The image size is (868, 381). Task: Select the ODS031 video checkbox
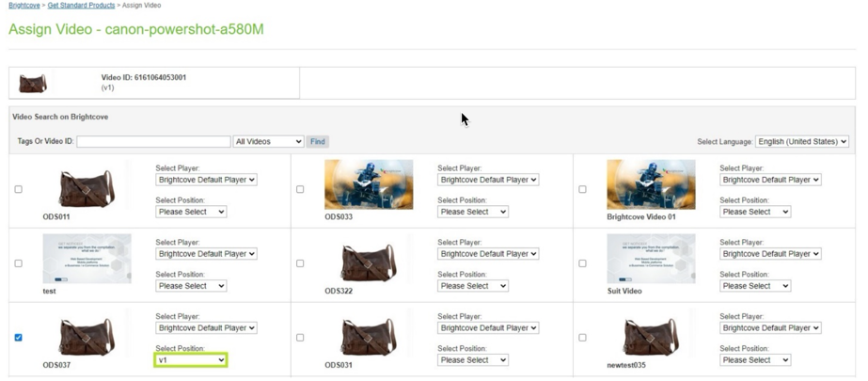pos(300,337)
